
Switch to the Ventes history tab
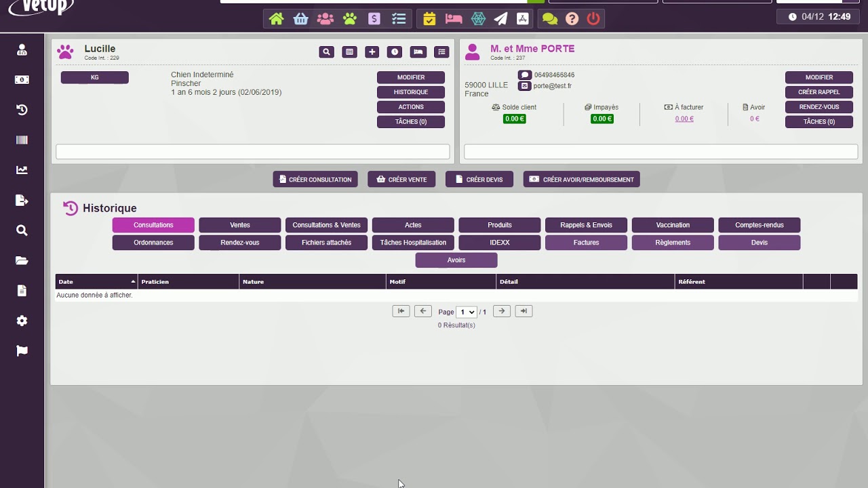click(x=239, y=224)
